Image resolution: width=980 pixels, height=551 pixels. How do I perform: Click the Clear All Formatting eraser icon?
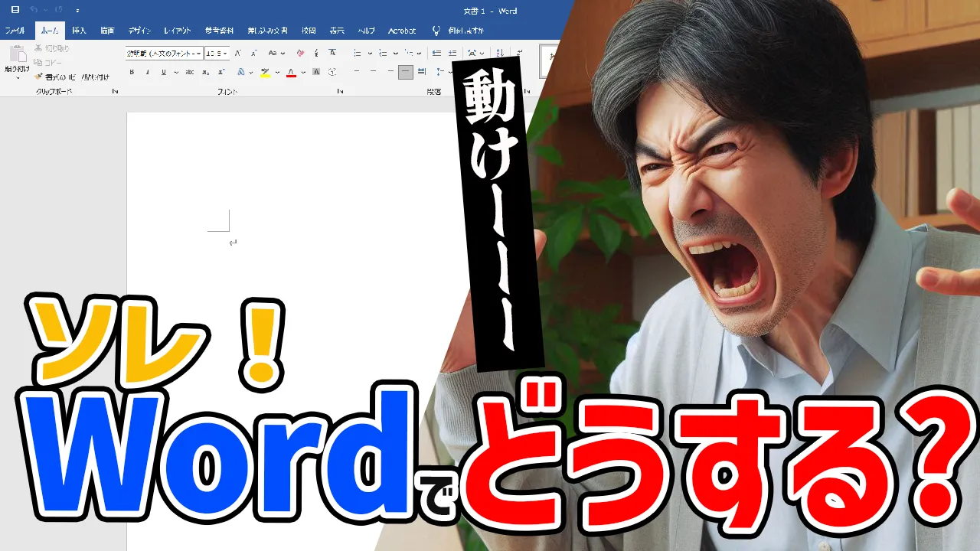pos(299,53)
